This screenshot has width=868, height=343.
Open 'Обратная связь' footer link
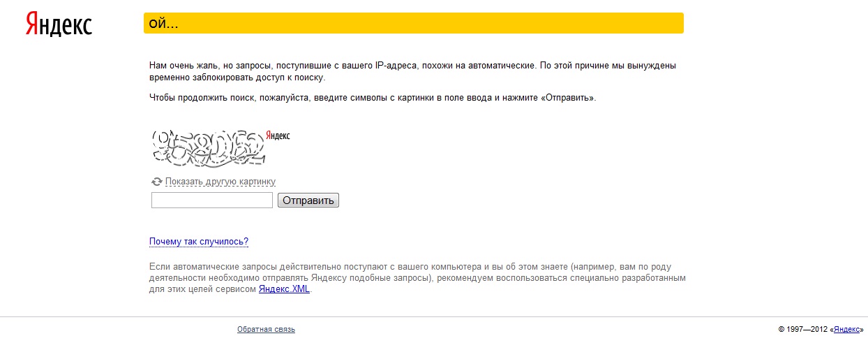point(266,329)
